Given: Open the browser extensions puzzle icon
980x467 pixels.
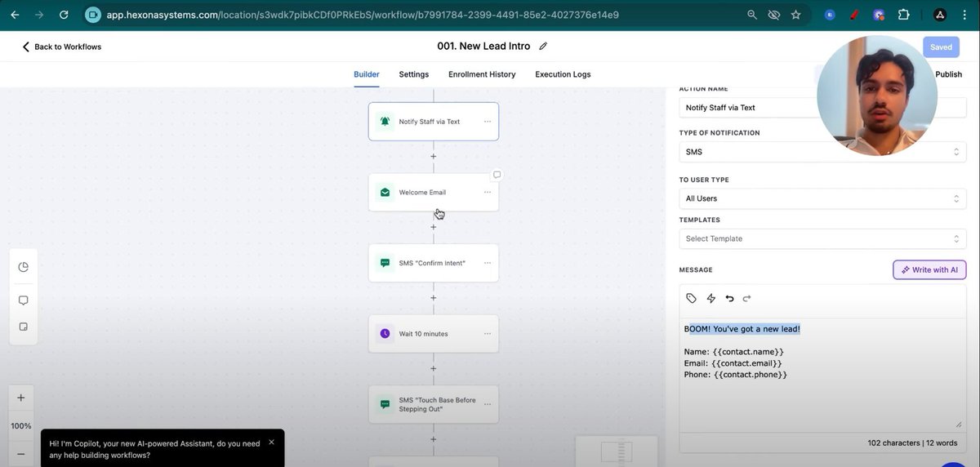Looking at the screenshot, I should click(903, 15).
